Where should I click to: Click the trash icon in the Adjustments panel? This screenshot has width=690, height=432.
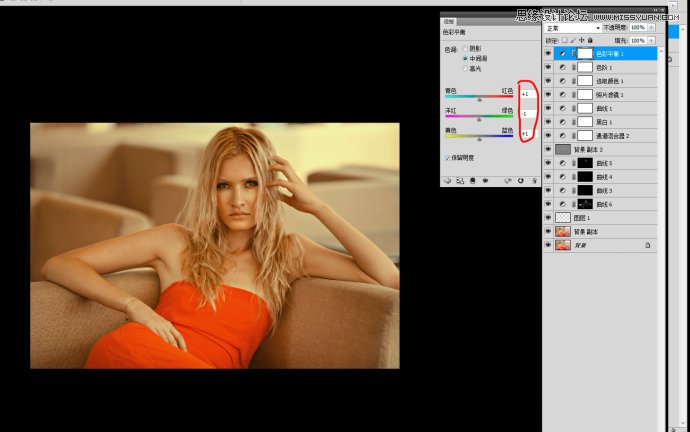[x=534, y=181]
